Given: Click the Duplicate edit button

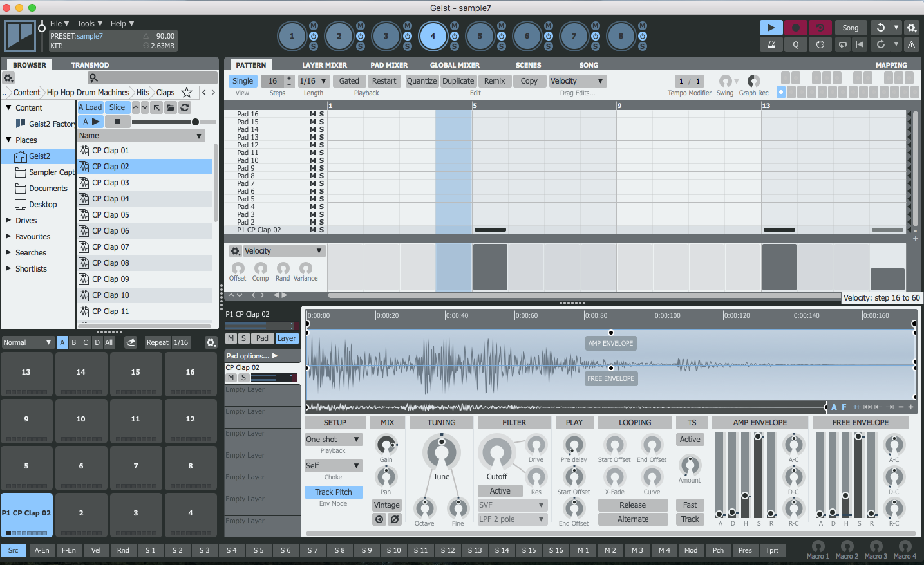Looking at the screenshot, I should point(458,81).
